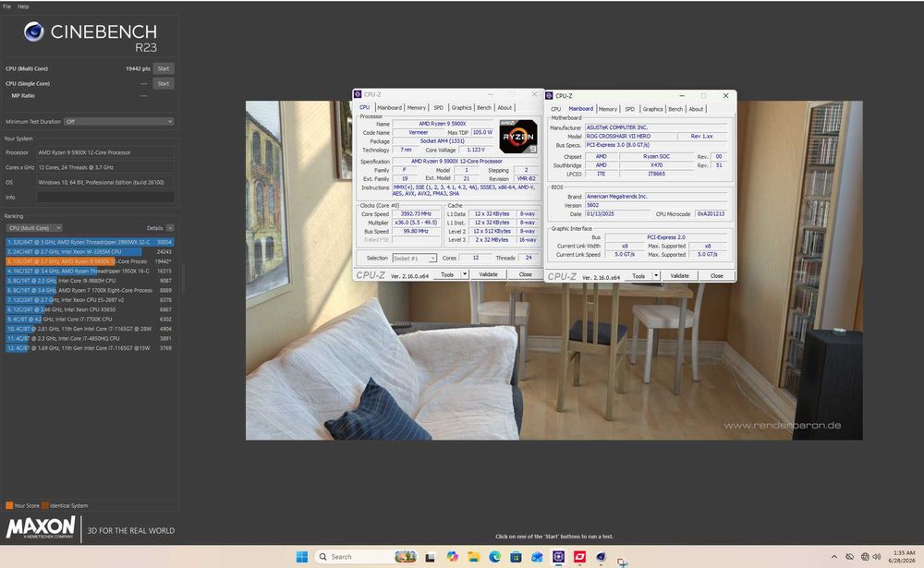
Task: Open the Outlook mail taskbar icon
Action: pyautogui.click(x=537, y=557)
